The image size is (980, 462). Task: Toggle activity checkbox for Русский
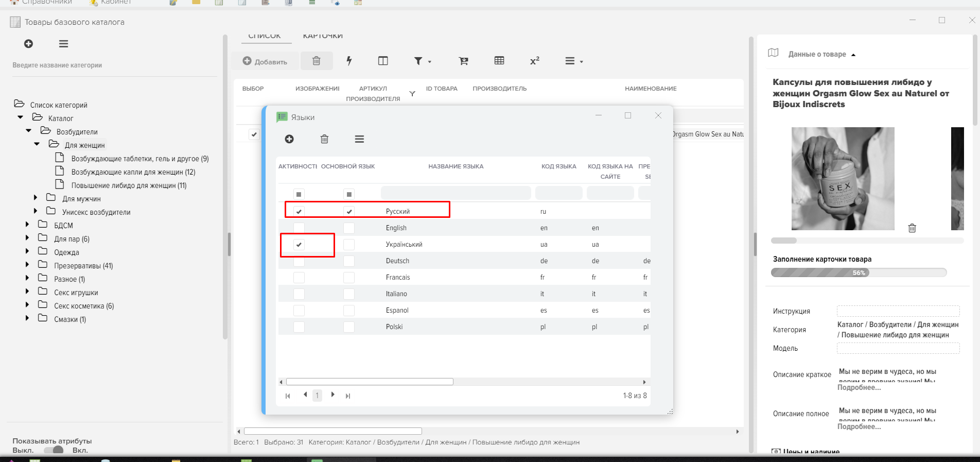coord(299,211)
